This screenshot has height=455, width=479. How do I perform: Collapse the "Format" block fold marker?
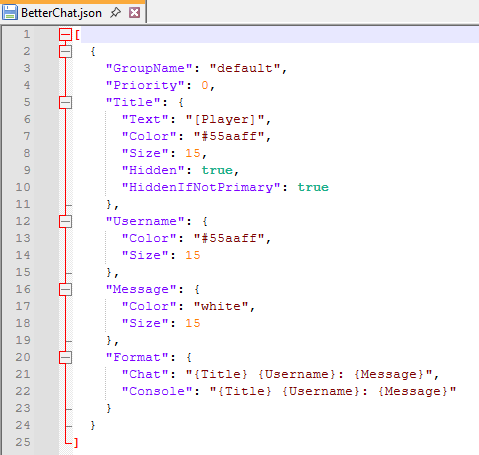tap(65, 357)
